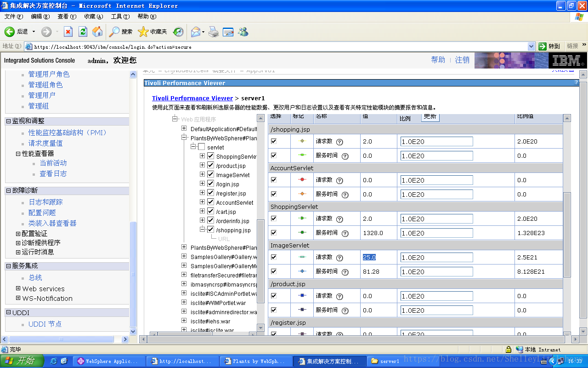Click help icon for /product.jsp 服务时间
Viewport: 588px width, 368px height.
coord(345,311)
